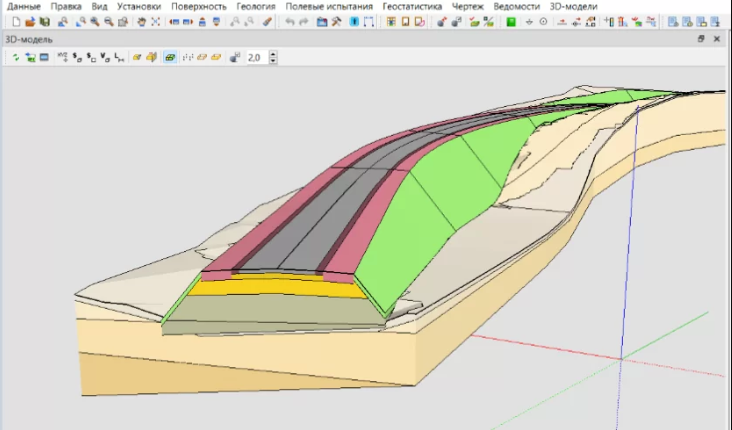Open the Геология menu

[255, 6]
